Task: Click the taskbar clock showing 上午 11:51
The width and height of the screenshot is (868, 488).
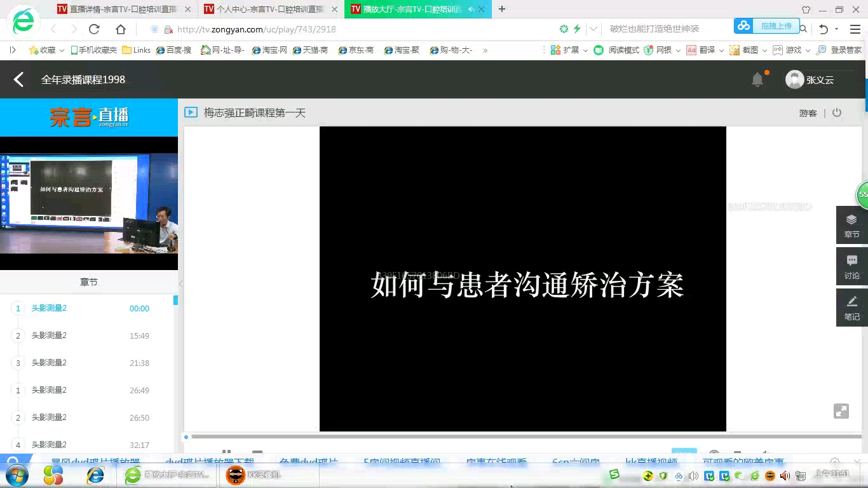Action: click(832, 474)
